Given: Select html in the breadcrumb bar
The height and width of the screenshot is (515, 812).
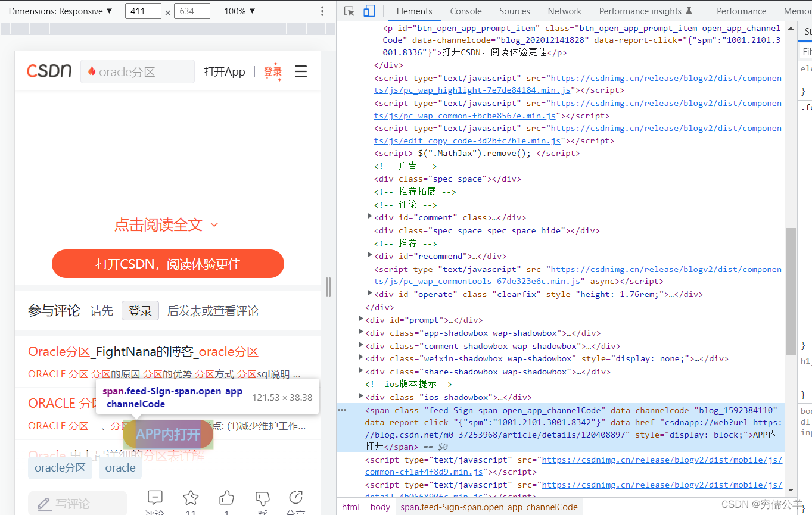Looking at the screenshot, I should click(x=351, y=507).
